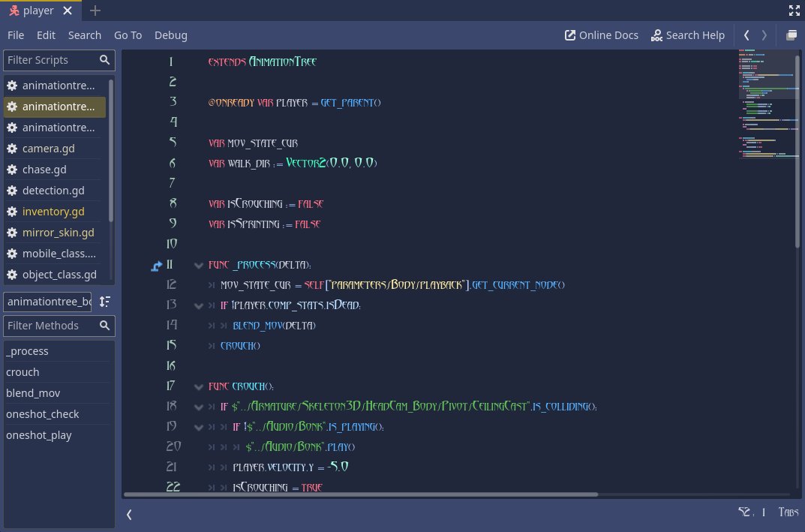The width and height of the screenshot is (805, 532).
Task: Open the Go To menu
Action: point(128,35)
